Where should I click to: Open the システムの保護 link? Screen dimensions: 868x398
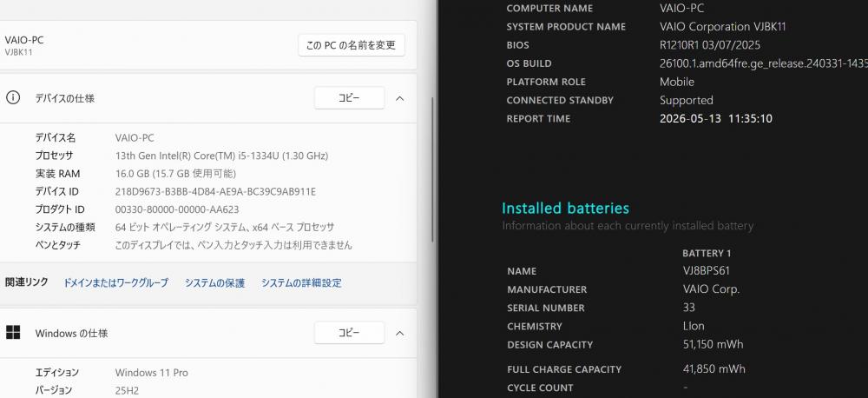[214, 282]
